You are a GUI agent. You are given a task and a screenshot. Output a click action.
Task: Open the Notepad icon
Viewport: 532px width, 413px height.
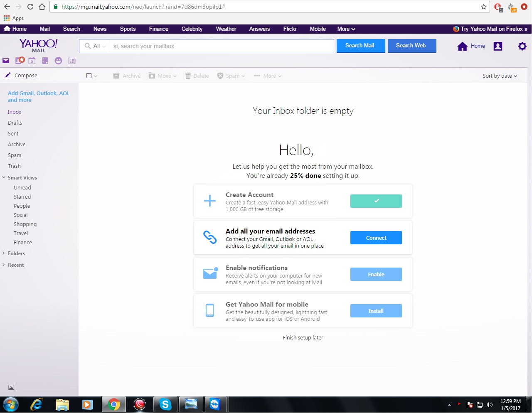[45, 61]
